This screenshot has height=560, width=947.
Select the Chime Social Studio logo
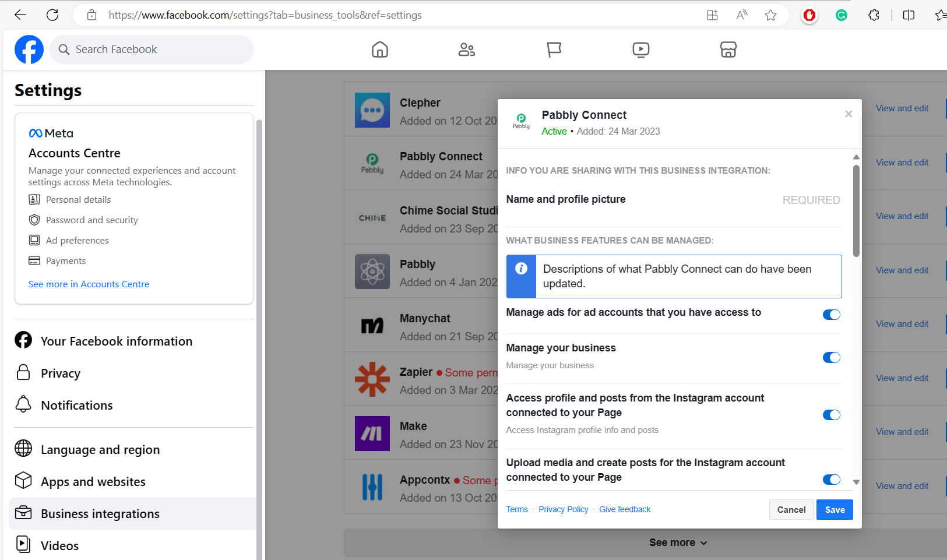click(372, 218)
